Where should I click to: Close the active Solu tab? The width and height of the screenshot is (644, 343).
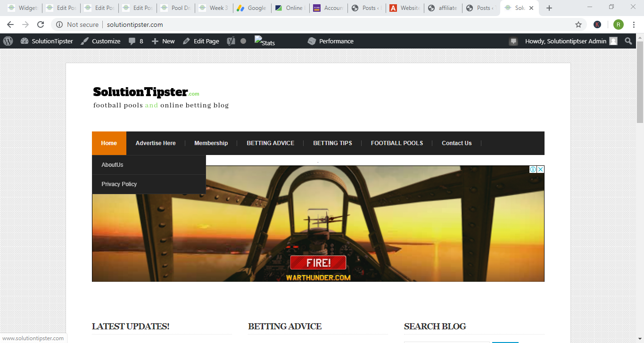(531, 8)
